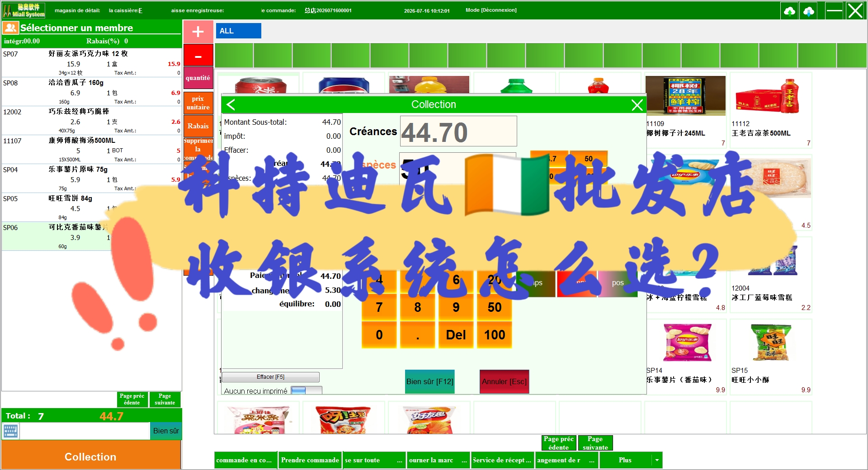868x470 pixels.
Task: Click keypad digit 8
Action: [x=418, y=307]
